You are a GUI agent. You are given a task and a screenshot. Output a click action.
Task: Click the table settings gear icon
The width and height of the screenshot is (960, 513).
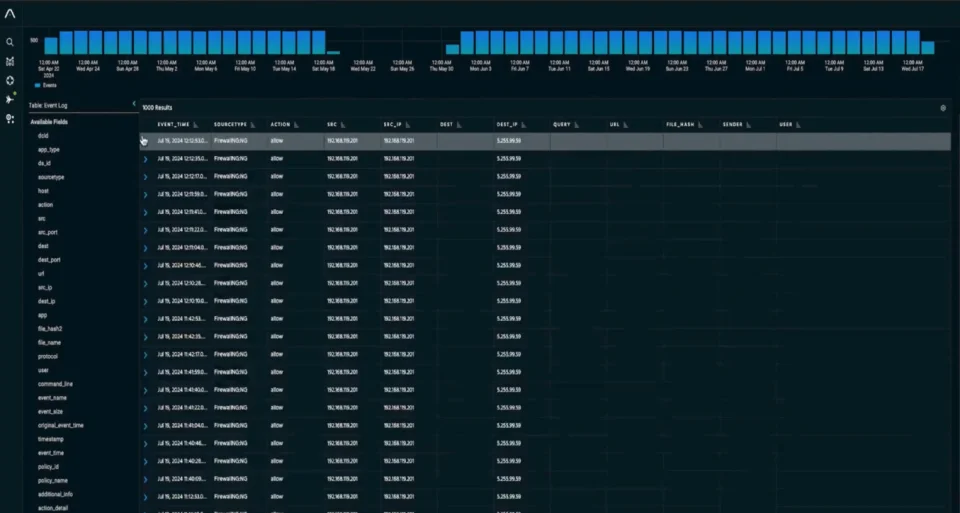943,108
